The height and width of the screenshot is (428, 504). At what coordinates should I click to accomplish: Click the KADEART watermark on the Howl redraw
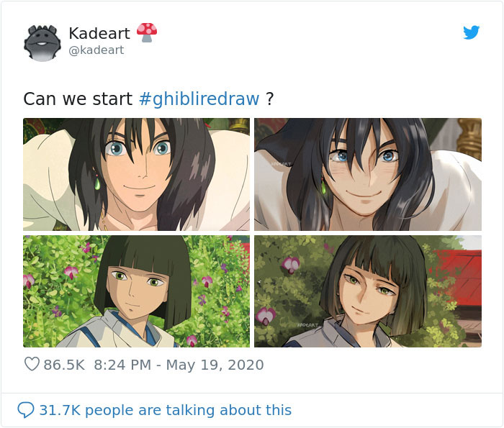(281, 164)
